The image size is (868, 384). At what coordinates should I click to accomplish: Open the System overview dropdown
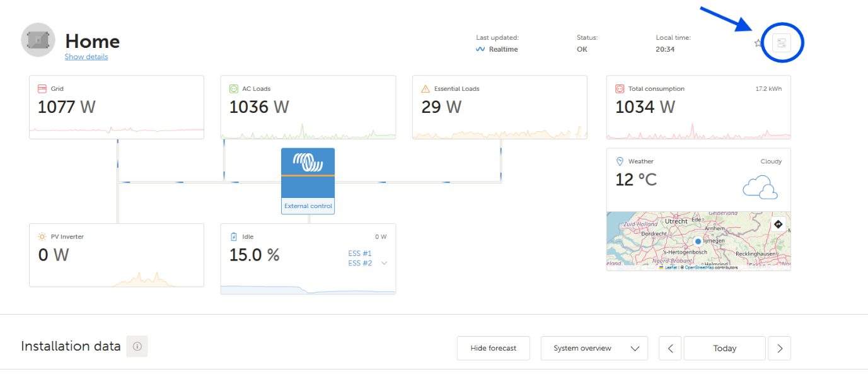tap(594, 348)
